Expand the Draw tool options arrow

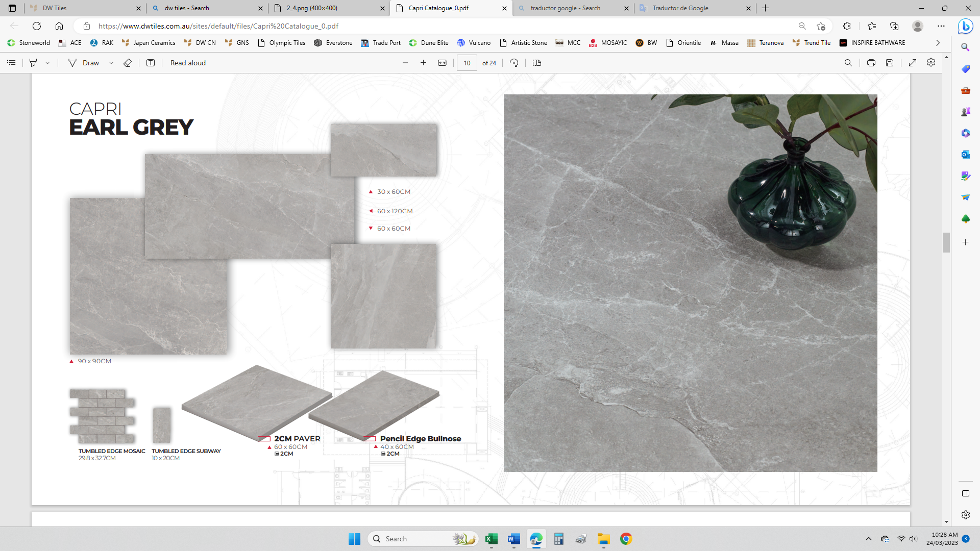(x=111, y=63)
